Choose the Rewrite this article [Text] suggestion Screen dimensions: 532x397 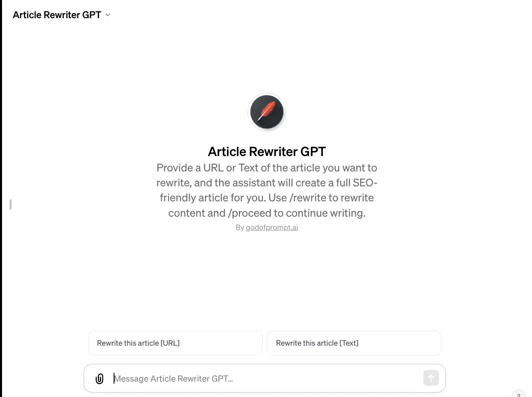(354, 343)
